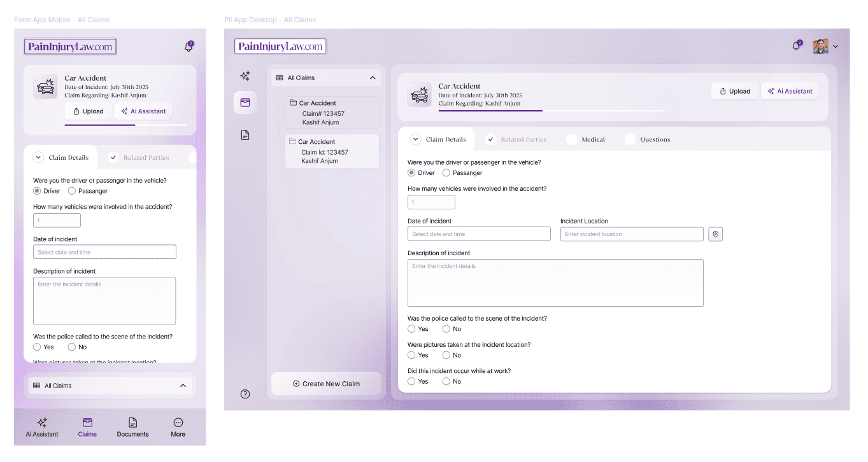Switch to desktop Related Parties tab
This screenshot has width=868, height=462.
click(516, 139)
